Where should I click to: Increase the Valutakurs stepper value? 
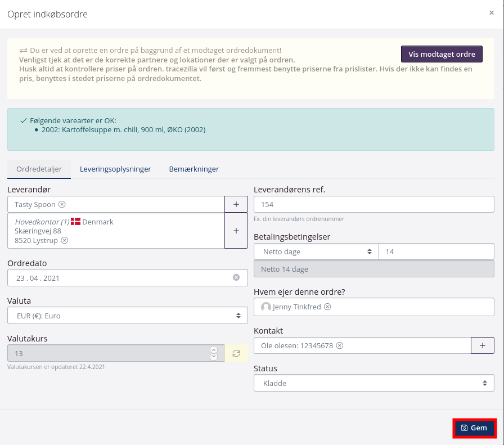(x=213, y=349)
